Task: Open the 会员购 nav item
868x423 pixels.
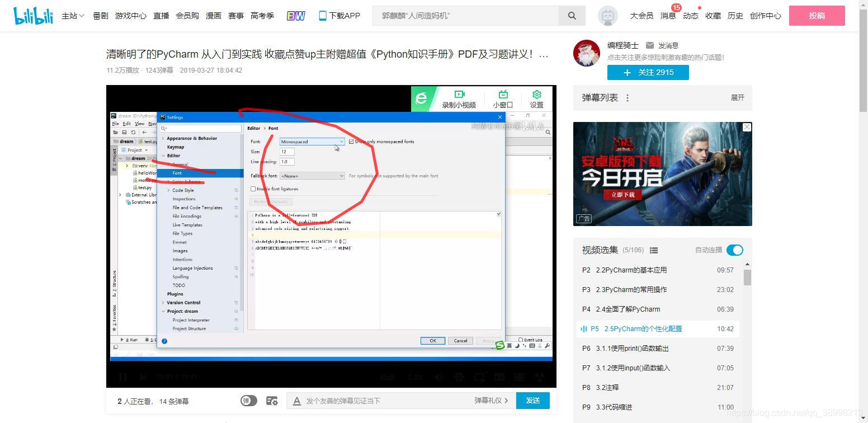Action: coord(187,16)
